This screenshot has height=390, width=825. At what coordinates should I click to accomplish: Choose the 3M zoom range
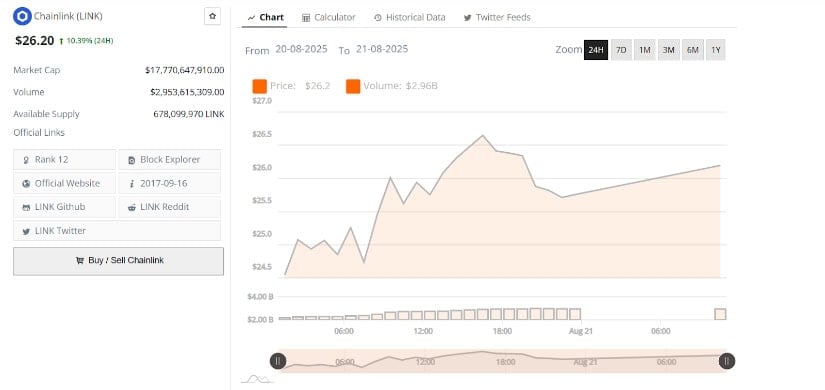(x=668, y=50)
